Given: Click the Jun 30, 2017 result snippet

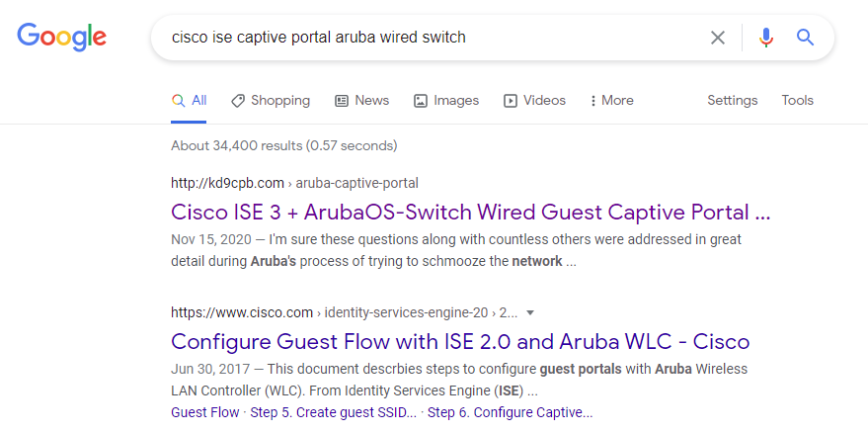Looking at the screenshot, I should tap(459, 380).
